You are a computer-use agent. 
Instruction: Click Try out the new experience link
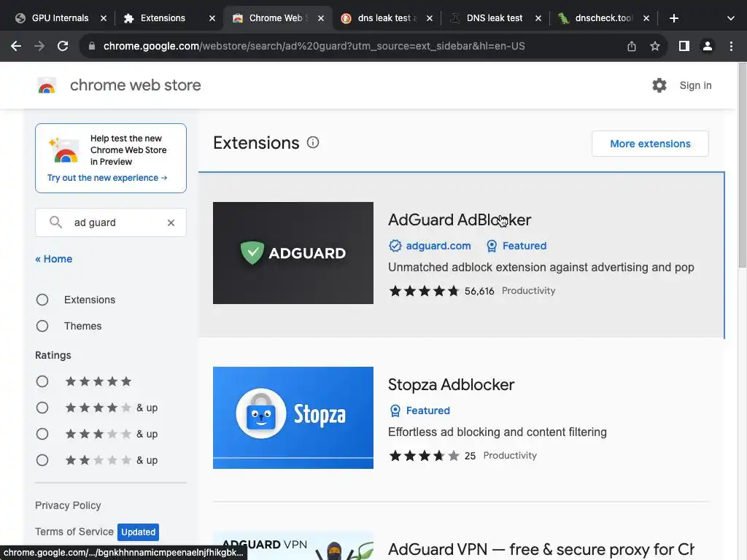pos(107,178)
